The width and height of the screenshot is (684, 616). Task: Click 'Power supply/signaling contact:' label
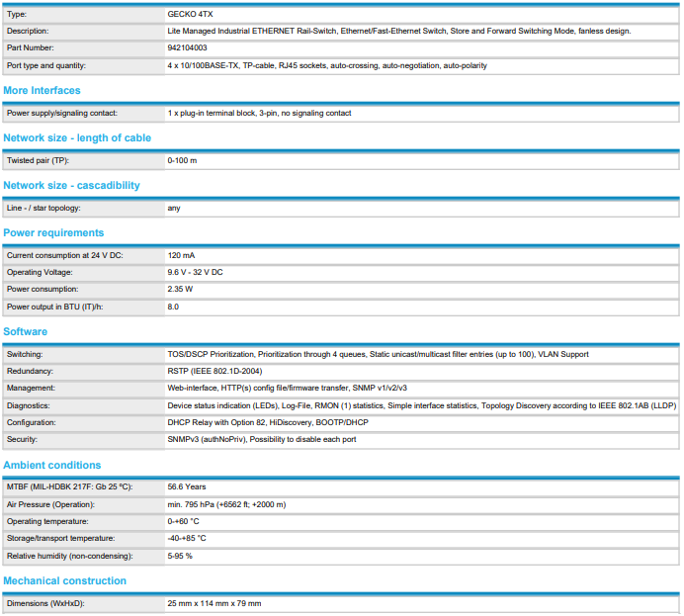coord(62,113)
